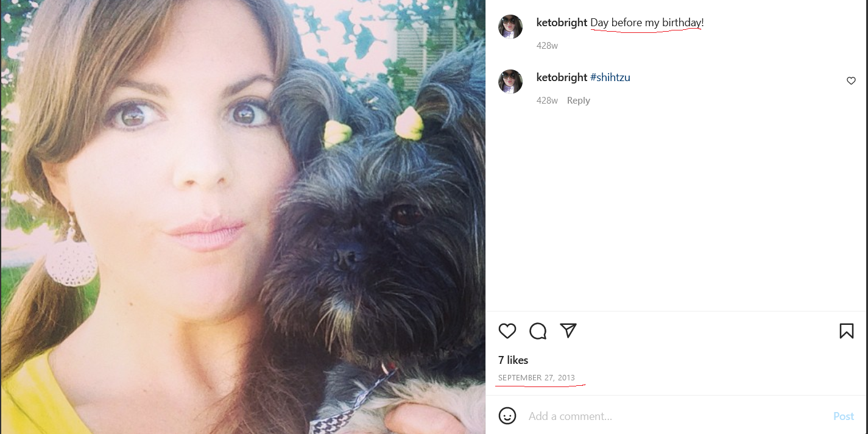Click the 428w timestamp beside Reply
The height and width of the screenshot is (434, 868).
pyautogui.click(x=547, y=101)
